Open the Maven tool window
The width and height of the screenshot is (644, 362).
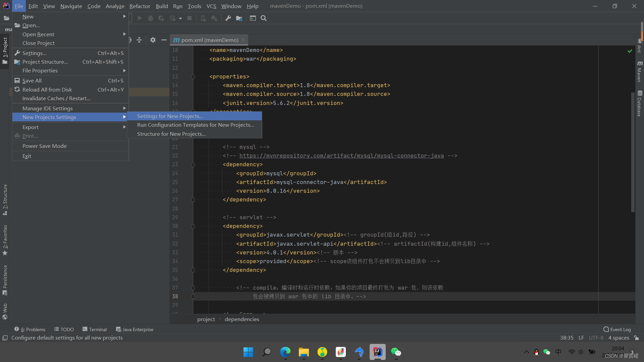coord(639,72)
